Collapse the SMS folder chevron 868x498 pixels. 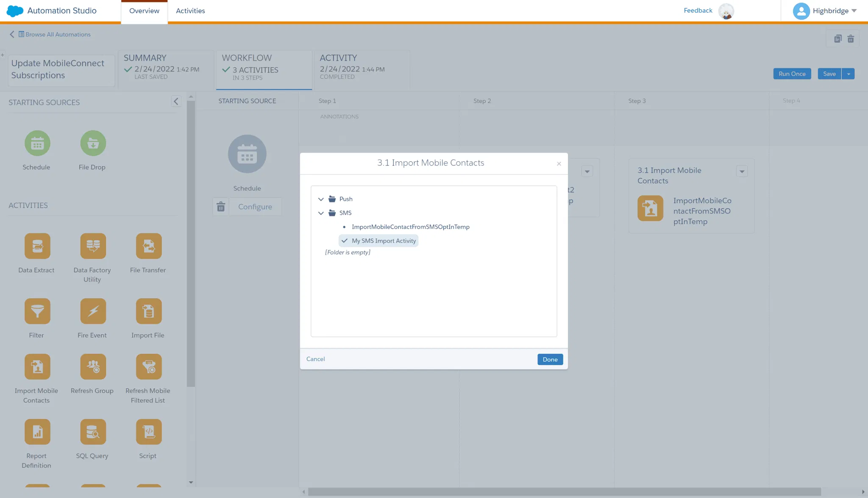click(321, 213)
